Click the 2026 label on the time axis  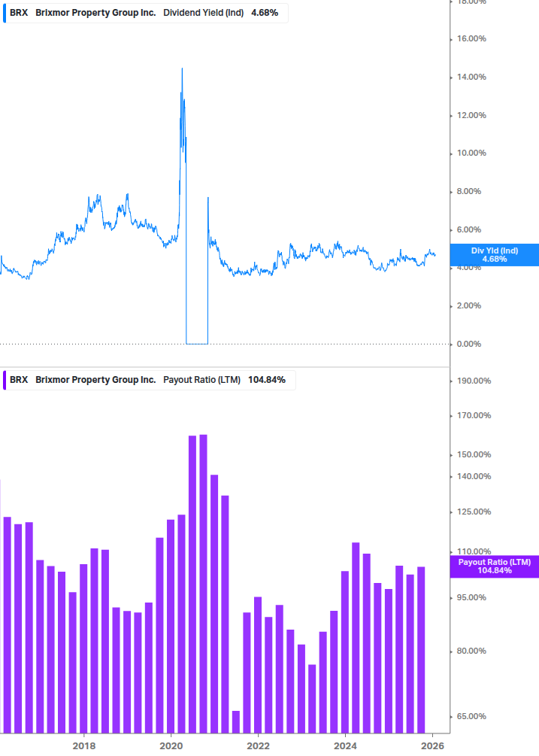tap(432, 745)
